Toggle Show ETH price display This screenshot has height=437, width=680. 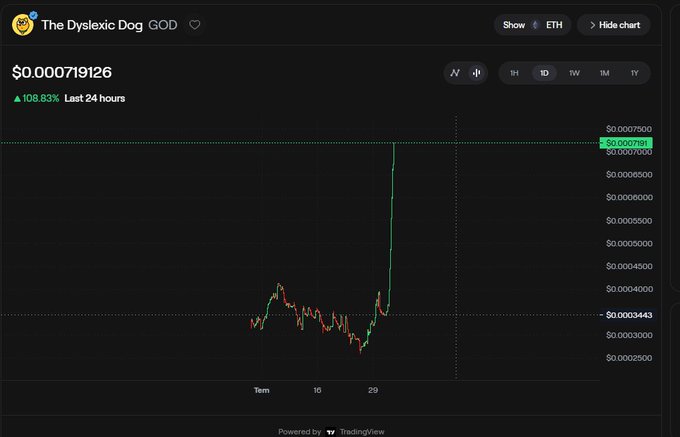(533, 25)
